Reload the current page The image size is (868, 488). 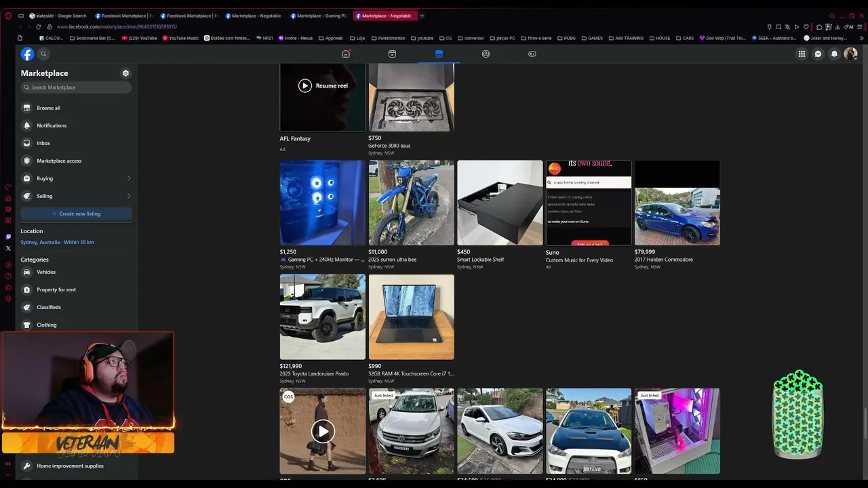(x=38, y=26)
